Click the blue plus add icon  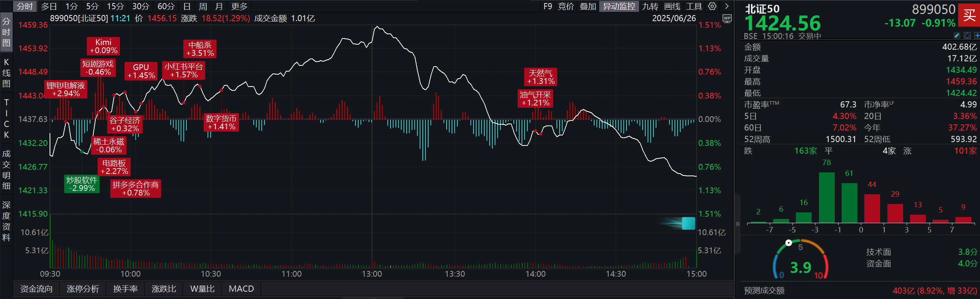(977, 35)
